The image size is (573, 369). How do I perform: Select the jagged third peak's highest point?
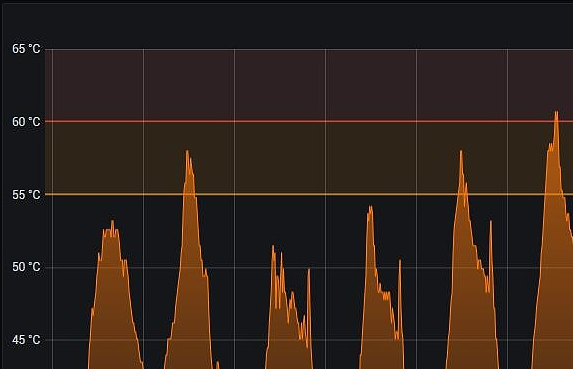[x=273, y=246]
